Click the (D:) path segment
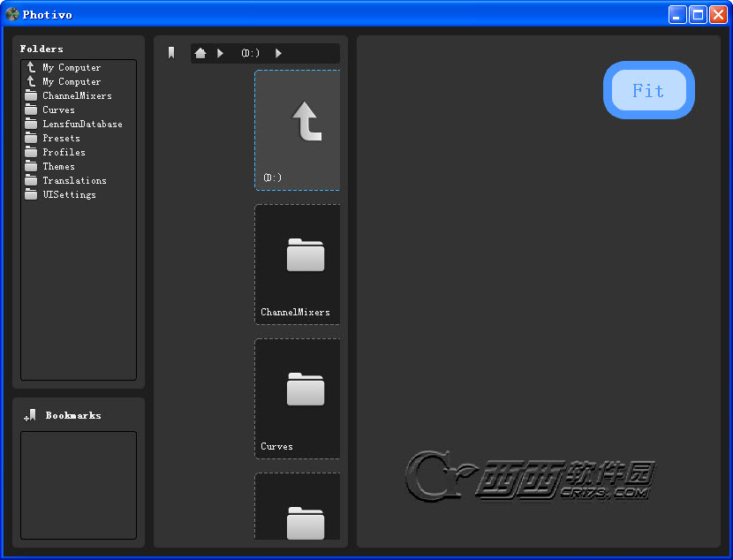 tap(251, 53)
